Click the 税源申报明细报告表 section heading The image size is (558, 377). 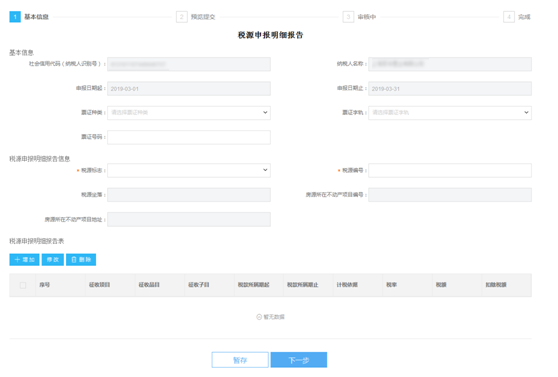[x=37, y=241]
